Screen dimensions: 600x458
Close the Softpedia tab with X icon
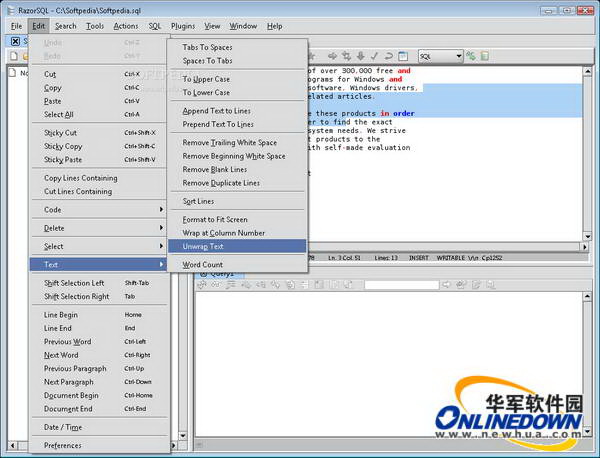(x=14, y=41)
